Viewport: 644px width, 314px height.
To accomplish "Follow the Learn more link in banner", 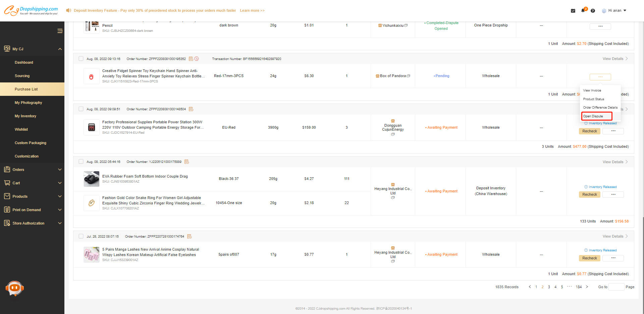I will pyautogui.click(x=252, y=10).
